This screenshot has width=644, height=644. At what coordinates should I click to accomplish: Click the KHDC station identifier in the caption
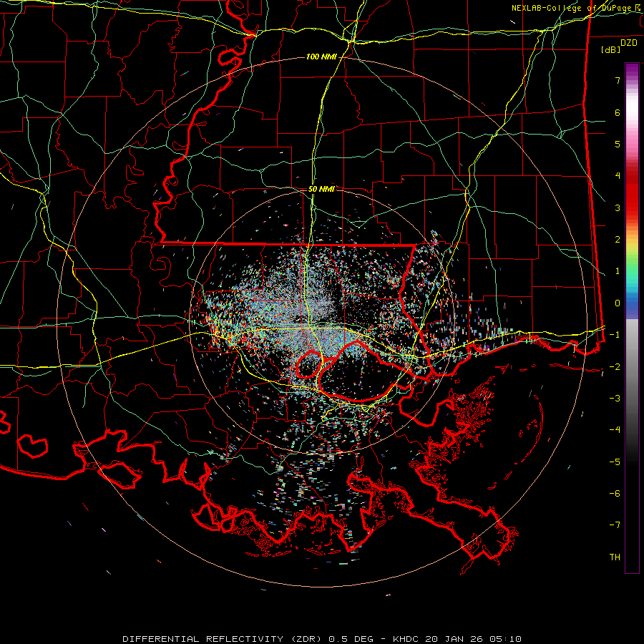tap(406, 639)
